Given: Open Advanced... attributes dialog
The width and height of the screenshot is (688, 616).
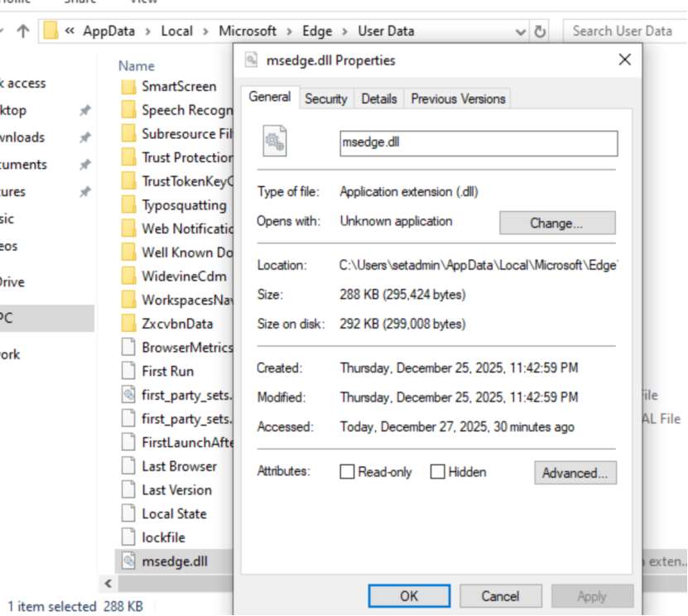Looking at the screenshot, I should (x=575, y=473).
